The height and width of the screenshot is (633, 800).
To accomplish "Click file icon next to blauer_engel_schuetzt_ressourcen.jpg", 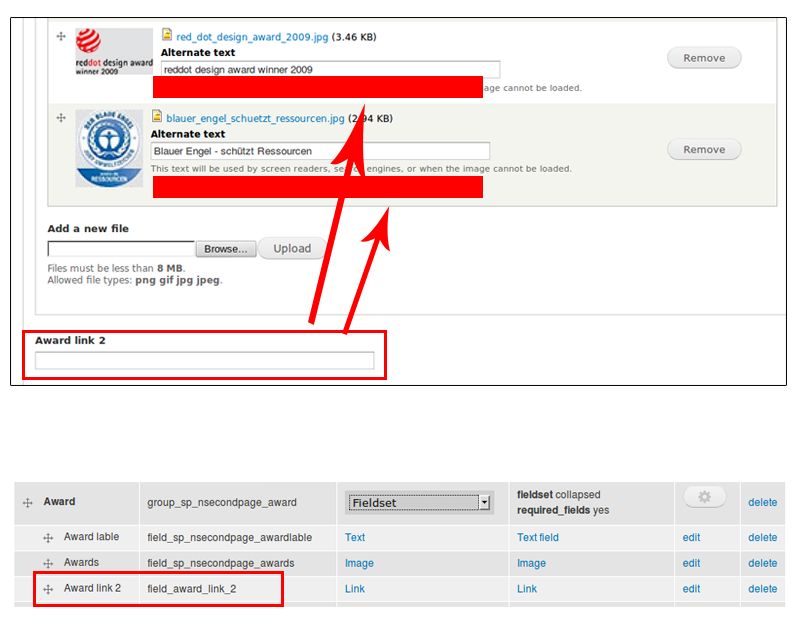I will 157,117.
